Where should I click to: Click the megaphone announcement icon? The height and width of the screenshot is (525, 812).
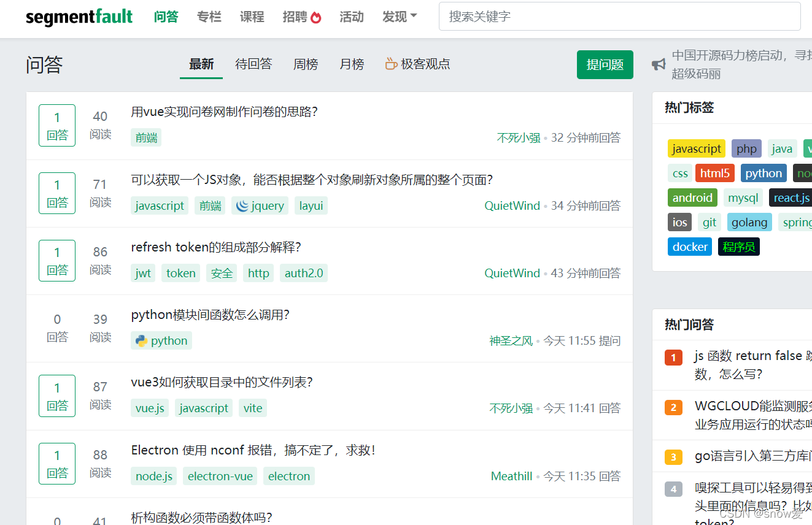tap(659, 64)
